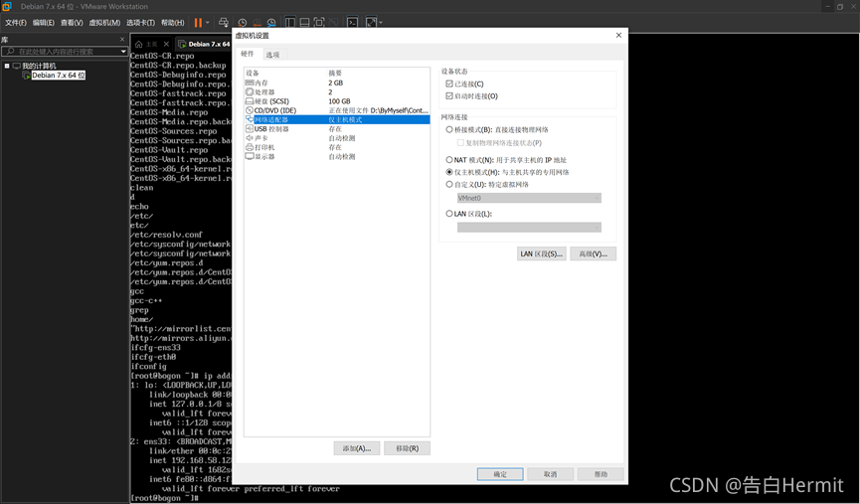Viewport: 860px width, 504px height.
Task: Toggle 复制物理网络连接状态(P) checkbox
Action: click(460, 142)
